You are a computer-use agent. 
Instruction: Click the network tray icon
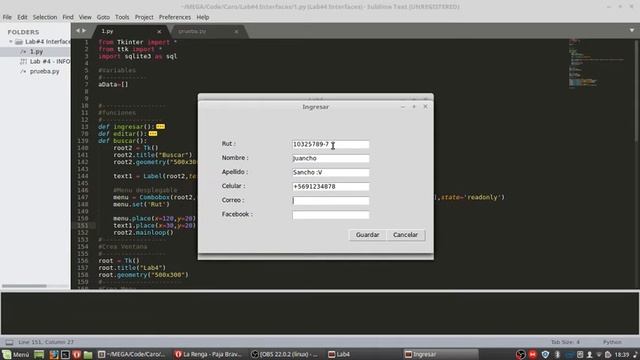599,354
